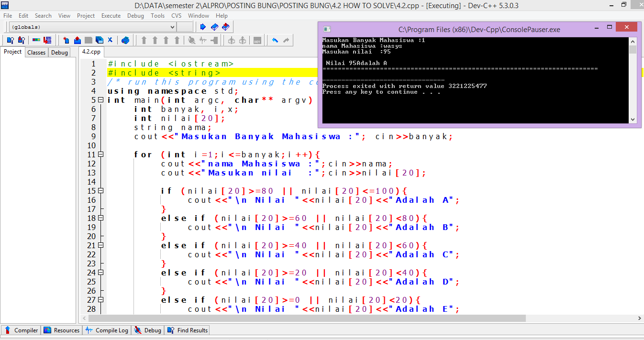Viewport: 644px width, 340px height.
Task: Select the 4.2.cpp editor tab
Action: [x=91, y=52]
